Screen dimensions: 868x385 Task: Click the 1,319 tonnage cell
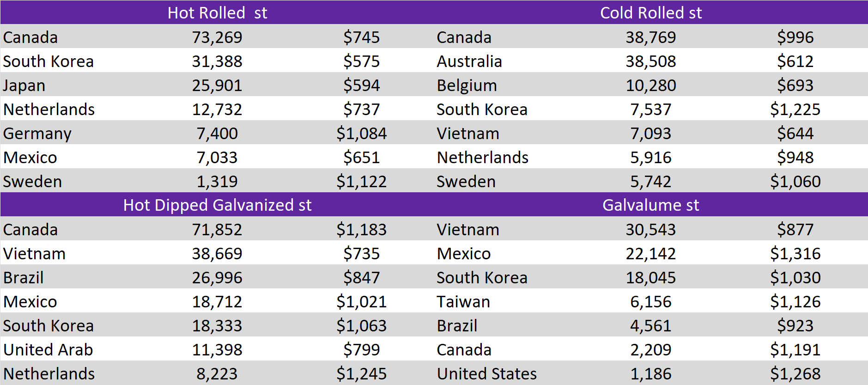[x=217, y=182]
